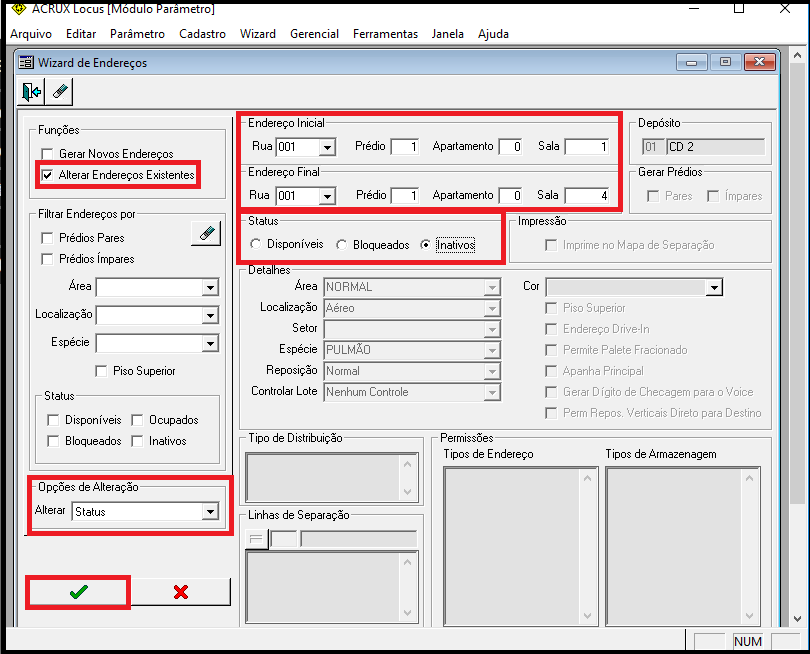Open the Gerencial menu

(315, 34)
